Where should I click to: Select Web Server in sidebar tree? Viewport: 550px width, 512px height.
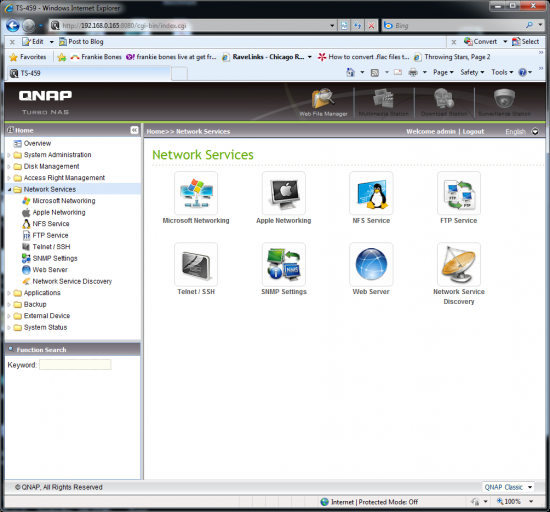click(50, 270)
